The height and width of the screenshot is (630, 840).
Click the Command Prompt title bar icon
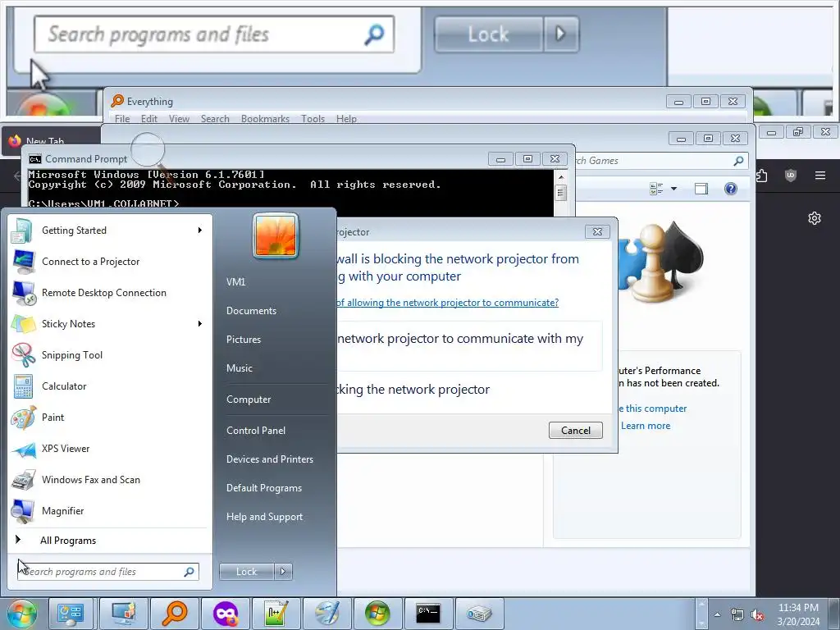34,159
